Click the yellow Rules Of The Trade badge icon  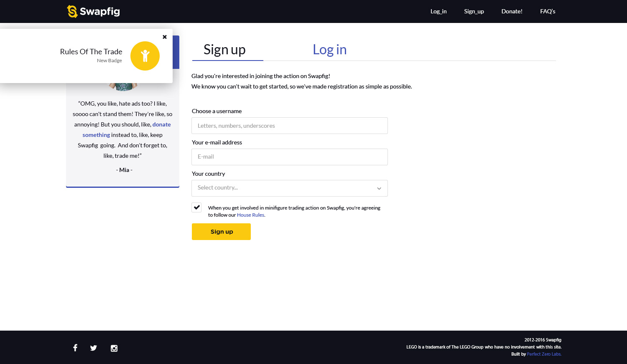coord(145,56)
